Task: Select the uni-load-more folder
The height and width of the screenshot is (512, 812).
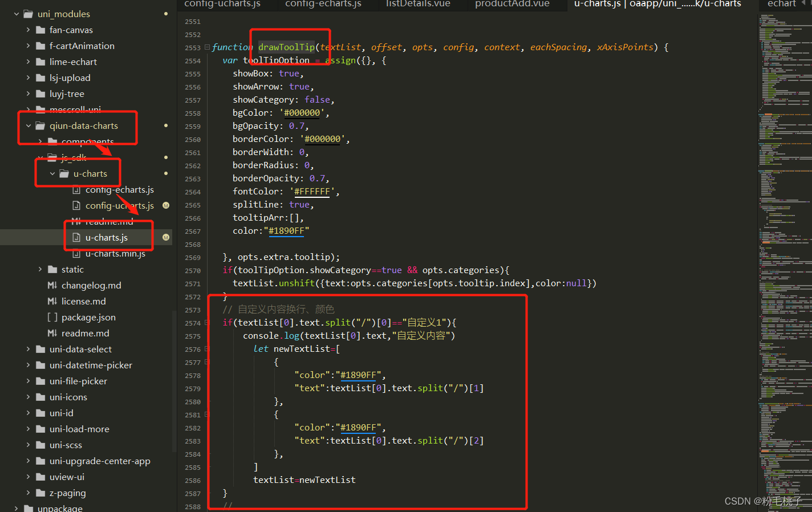Action: [79, 429]
